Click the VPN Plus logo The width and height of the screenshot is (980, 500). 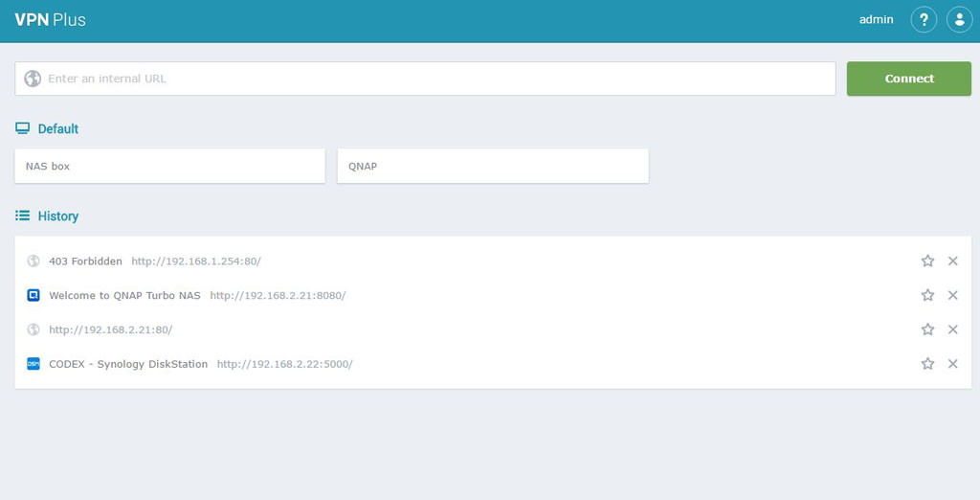tap(50, 19)
